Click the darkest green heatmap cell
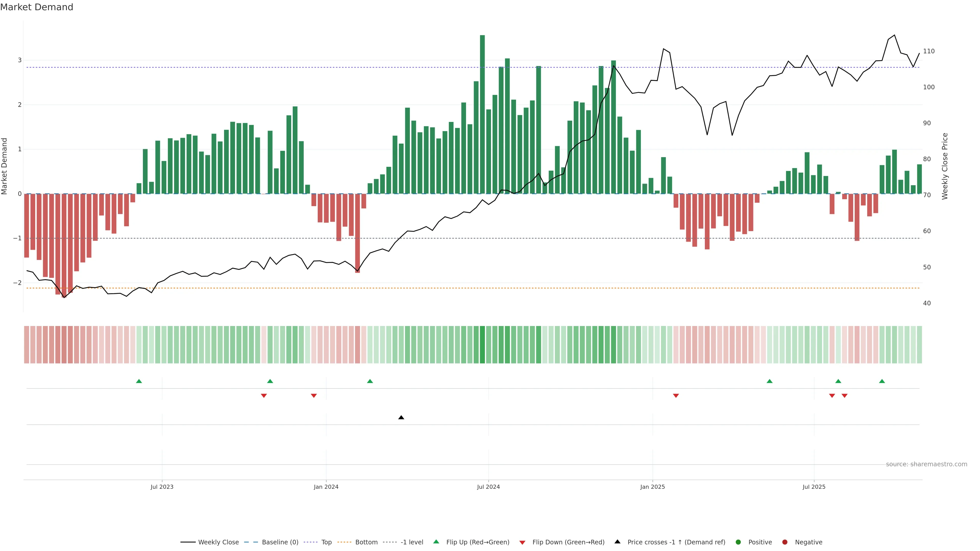The width and height of the screenshot is (980, 551). pyautogui.click(x=482, y=345)
